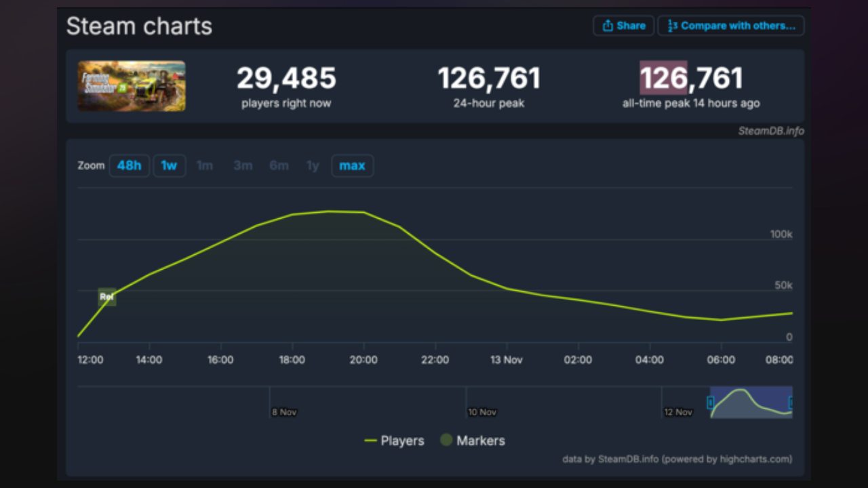Image resolution: width=868 pixels, height=488 pixels.
Task: Click the 100k axis label
Action: pyautogui.click(x=781, y=234)
